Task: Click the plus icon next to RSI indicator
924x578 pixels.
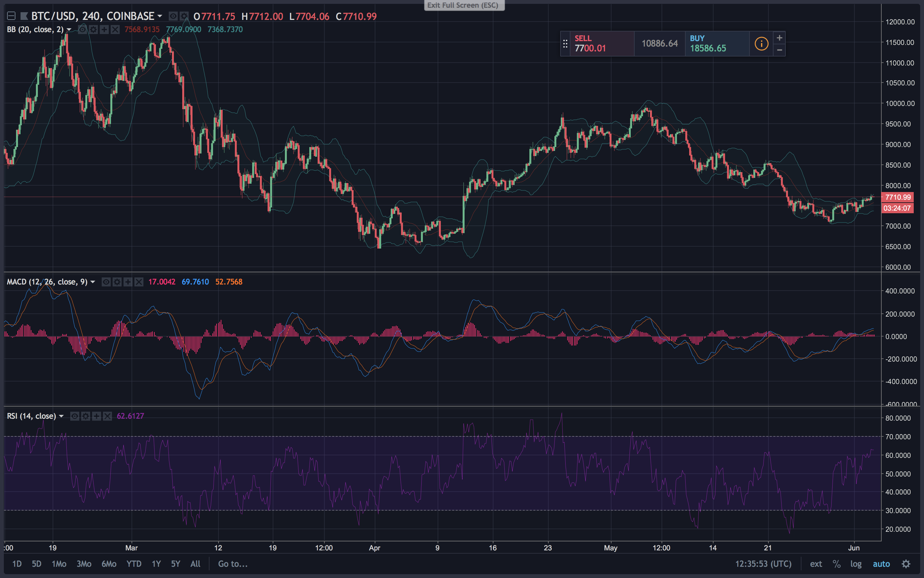Action: 97,416
